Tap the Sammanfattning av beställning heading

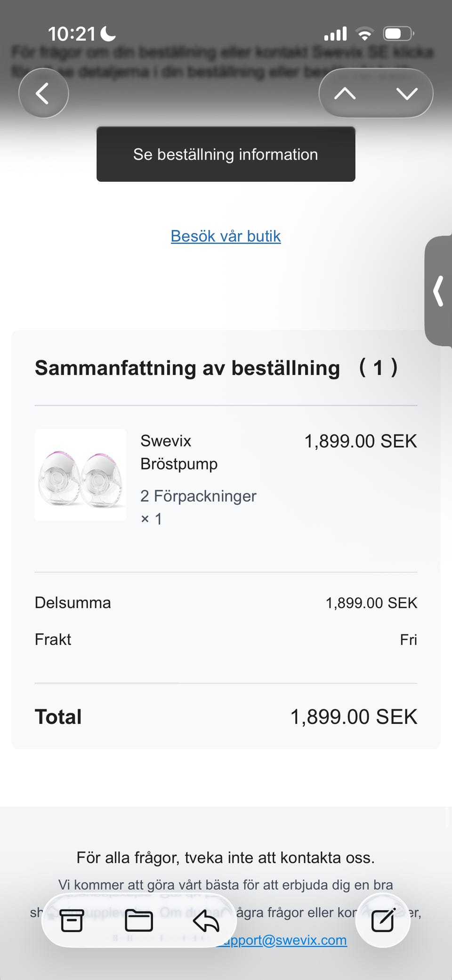coord(187,368)
